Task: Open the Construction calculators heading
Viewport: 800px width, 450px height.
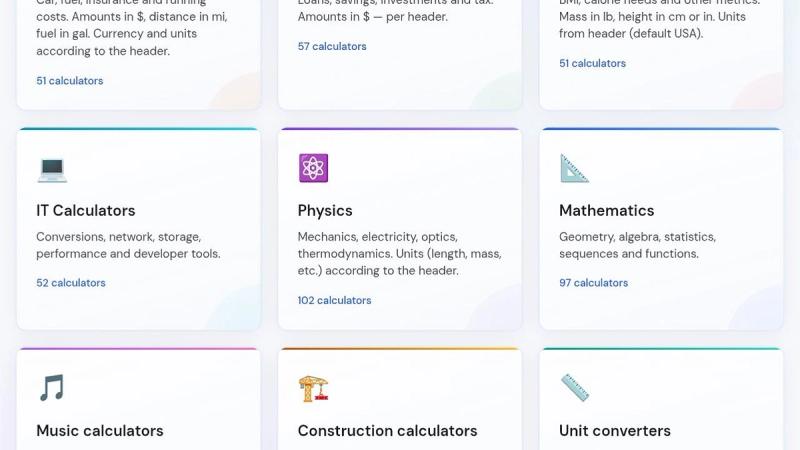Action: tap(387, 431)
